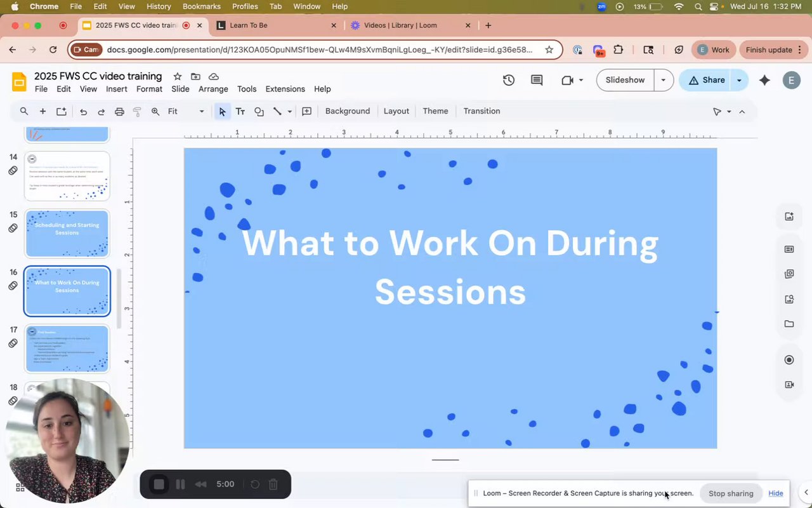Open the File menu in Slides
Image resolution: width=812 pixels, height=508 pixels.
[41, 89]
